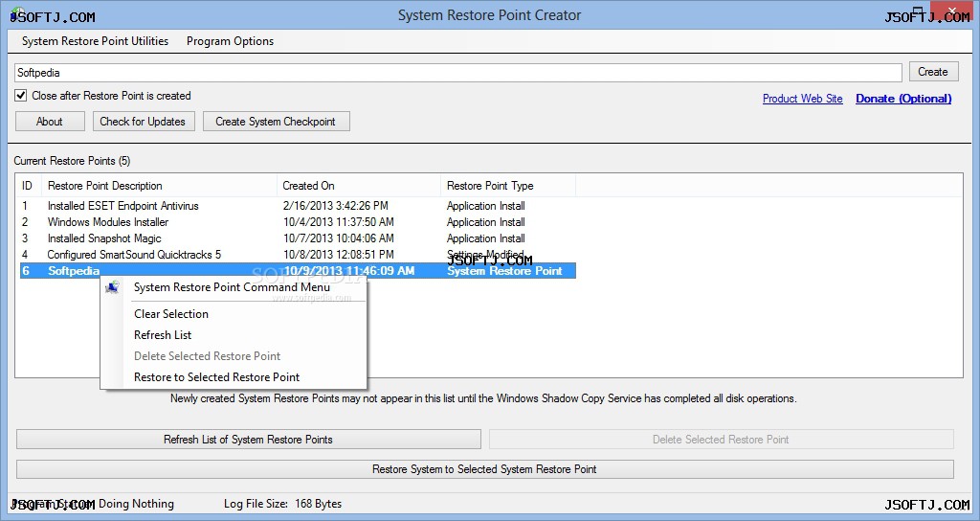Sort by Created On column header

pos(359,186)
